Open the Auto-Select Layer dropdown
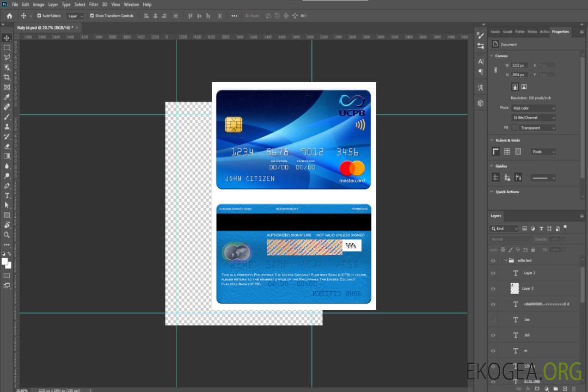 (75, 16)
